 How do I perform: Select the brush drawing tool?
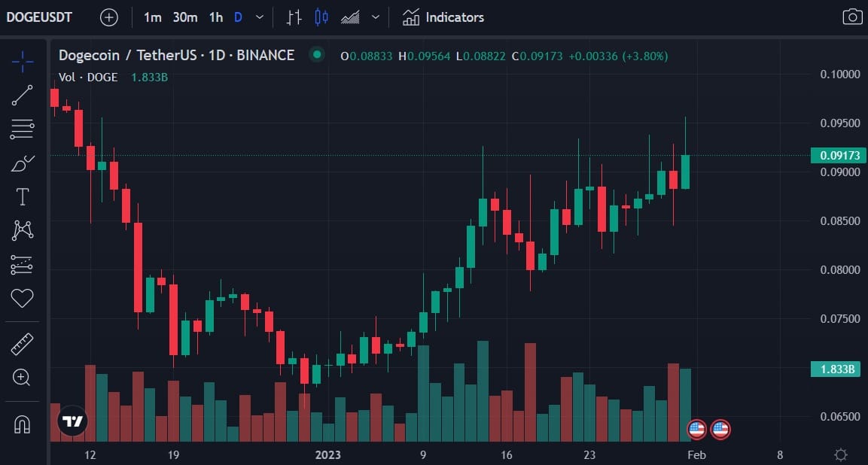[x=22, y=163]
